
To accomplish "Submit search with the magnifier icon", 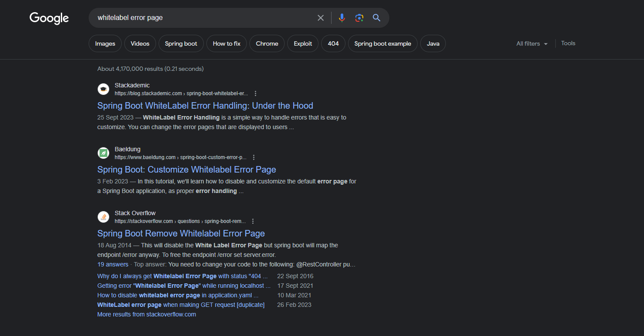I will [x=377, y=18].
